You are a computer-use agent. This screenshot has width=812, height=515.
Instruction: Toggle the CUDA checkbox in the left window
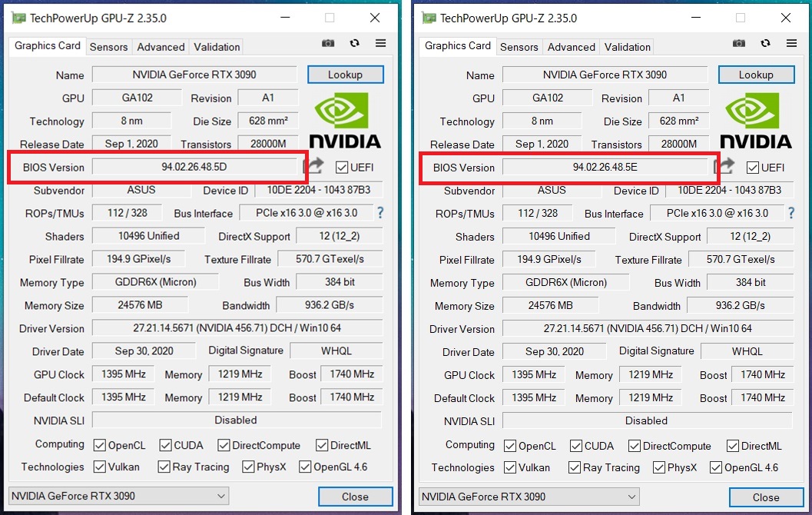[165, 445]
